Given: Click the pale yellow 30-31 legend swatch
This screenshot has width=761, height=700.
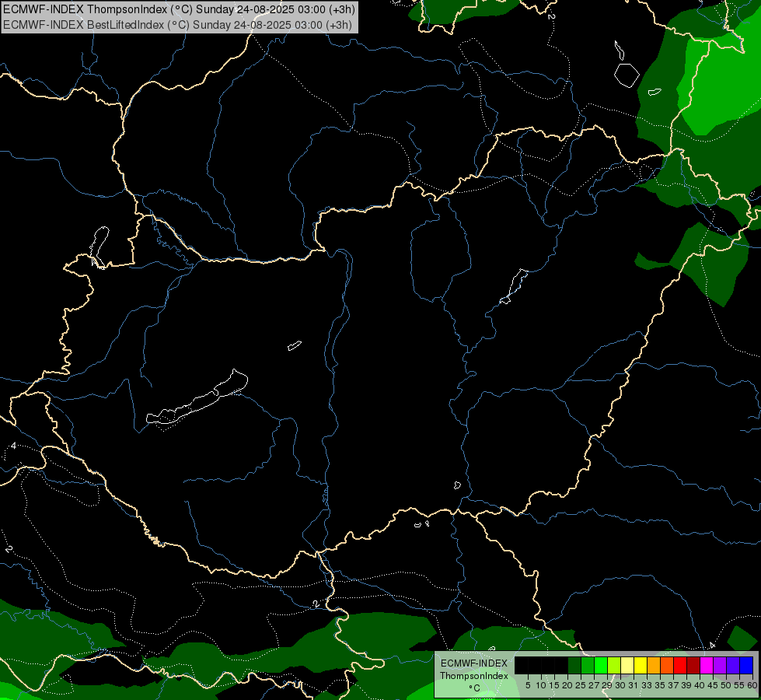Looking at the screenshot, I should tap(627, 665).
